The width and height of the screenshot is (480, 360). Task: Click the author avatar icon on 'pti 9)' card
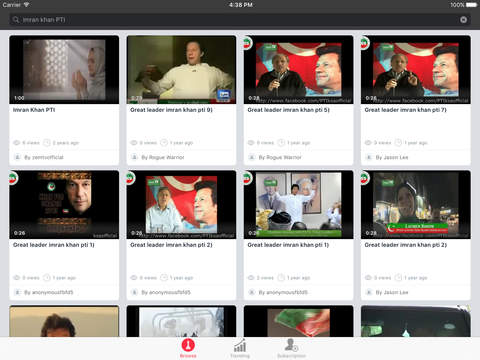[134, 157]
